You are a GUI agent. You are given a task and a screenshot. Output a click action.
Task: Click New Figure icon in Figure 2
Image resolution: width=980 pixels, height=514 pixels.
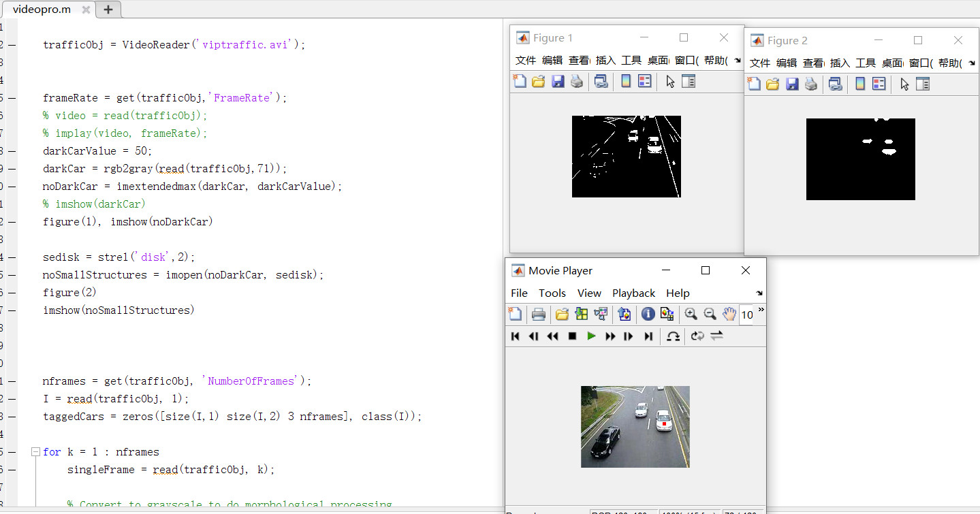click(x=754, y=84)
